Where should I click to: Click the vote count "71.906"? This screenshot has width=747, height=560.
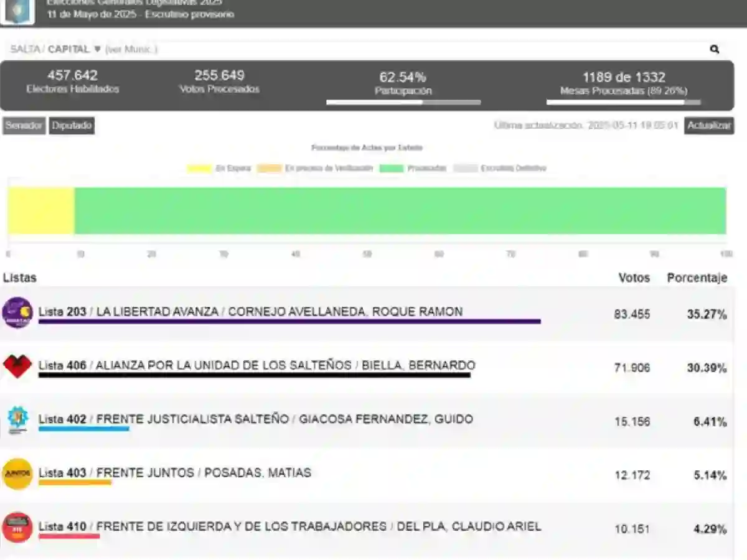point(632,368)
